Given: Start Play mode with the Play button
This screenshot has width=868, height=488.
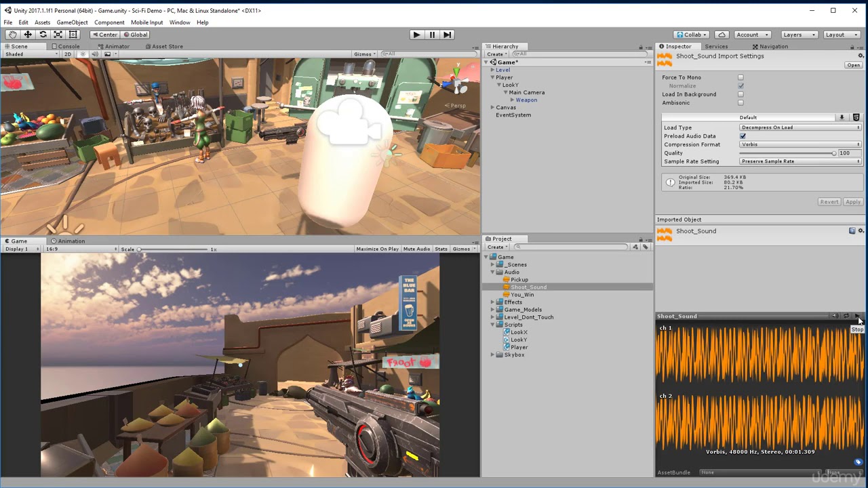Looking at the screenshot, I should coord(416,35).
